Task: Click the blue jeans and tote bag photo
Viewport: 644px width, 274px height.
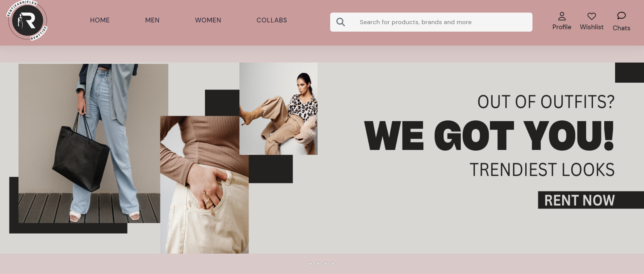Action: click(x=89, y=143)
